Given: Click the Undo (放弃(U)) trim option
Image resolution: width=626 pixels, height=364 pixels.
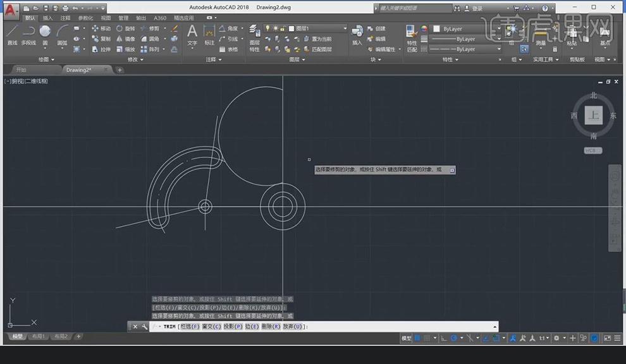Looking at the screenshot, I should (293, 327).
